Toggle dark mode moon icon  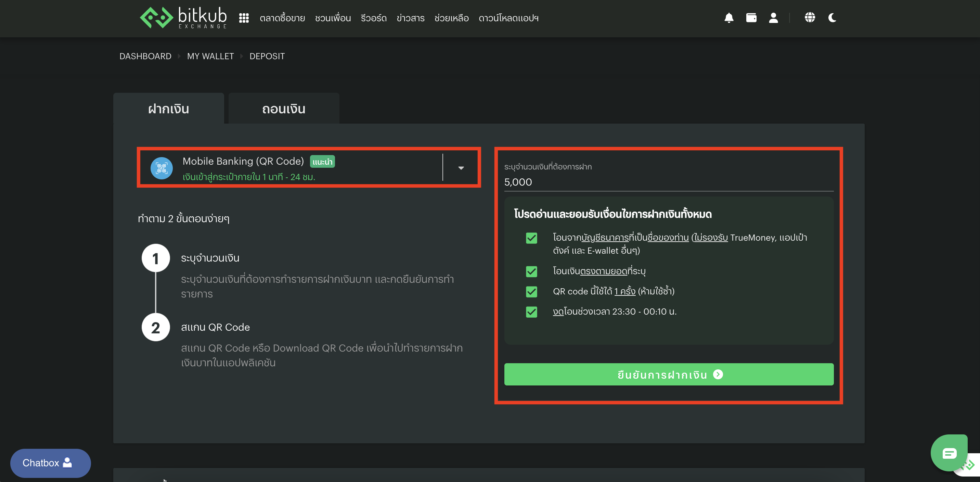point(832,18)
